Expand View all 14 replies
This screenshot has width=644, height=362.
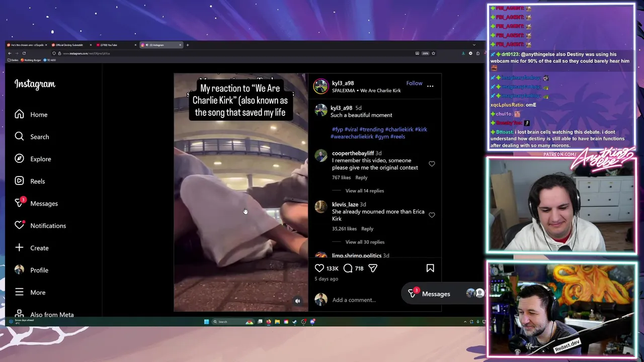(365, 191)
